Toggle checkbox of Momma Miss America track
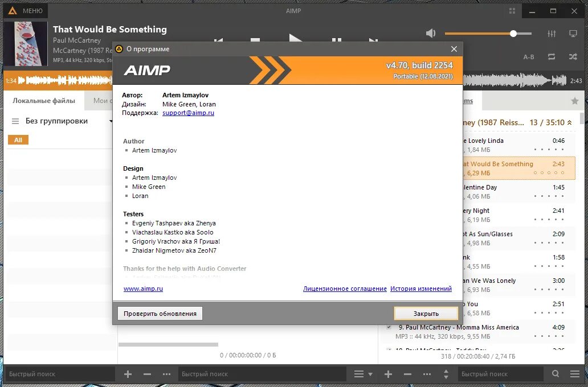The image size is (588, 387). (389, 327)
